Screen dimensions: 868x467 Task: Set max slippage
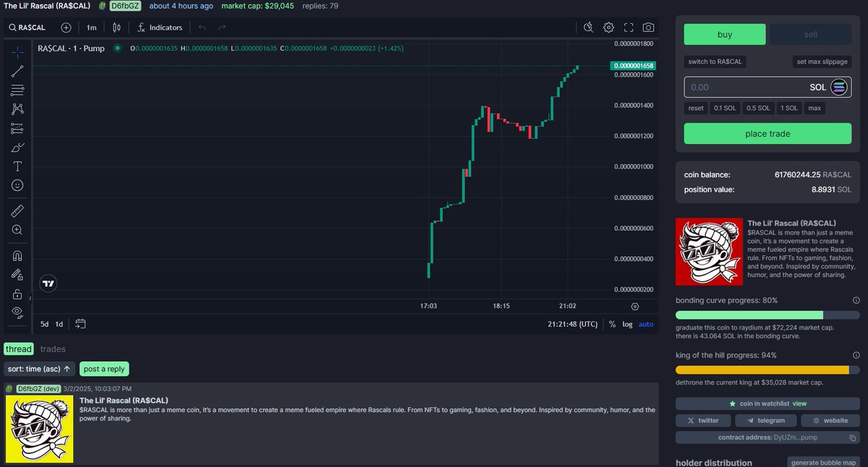[822, 62]
